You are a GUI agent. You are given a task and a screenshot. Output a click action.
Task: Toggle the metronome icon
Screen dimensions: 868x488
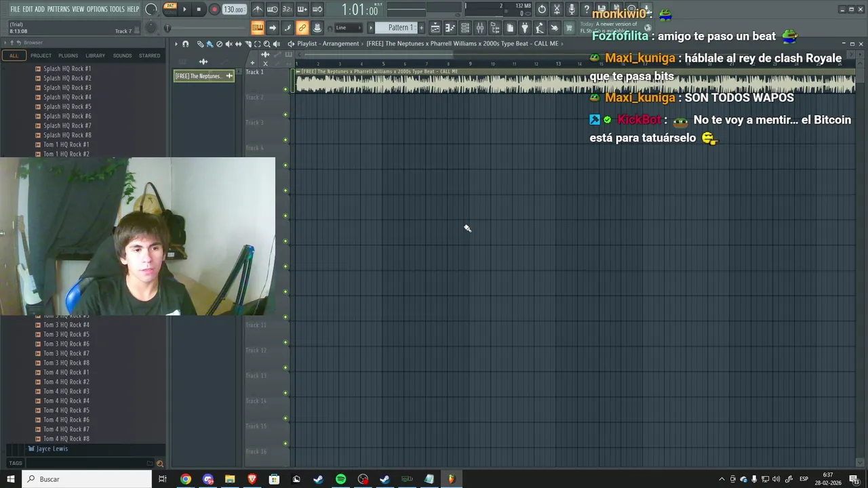click(258, 9)
